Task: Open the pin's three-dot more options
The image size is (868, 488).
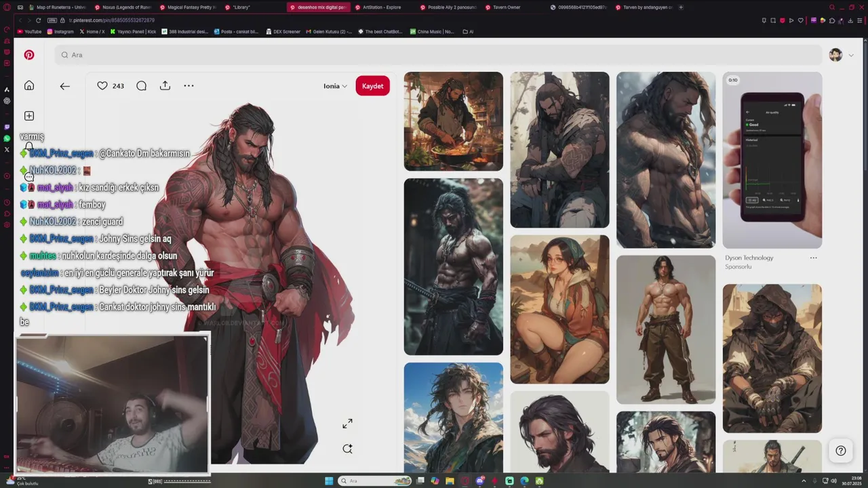Action: (x=189, y=86)
